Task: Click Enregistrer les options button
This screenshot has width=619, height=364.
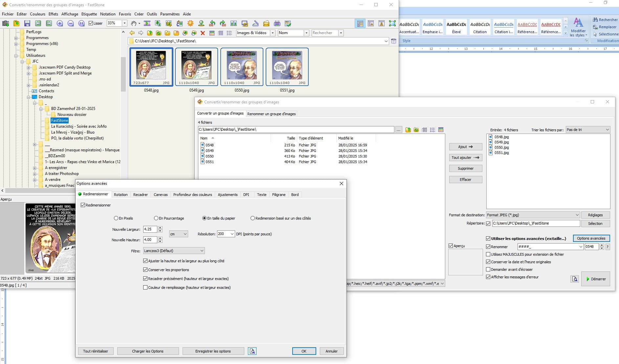Action: click(213, 351)
